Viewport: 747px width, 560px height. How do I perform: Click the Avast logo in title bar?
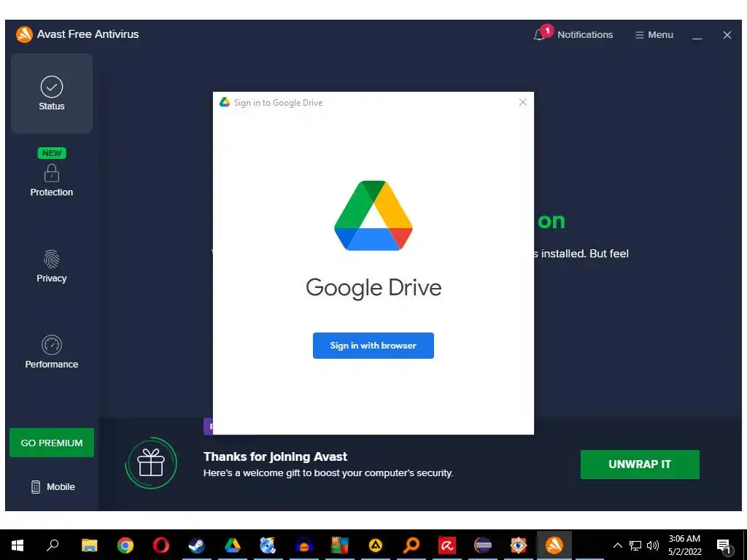click(x=24, y=34)
